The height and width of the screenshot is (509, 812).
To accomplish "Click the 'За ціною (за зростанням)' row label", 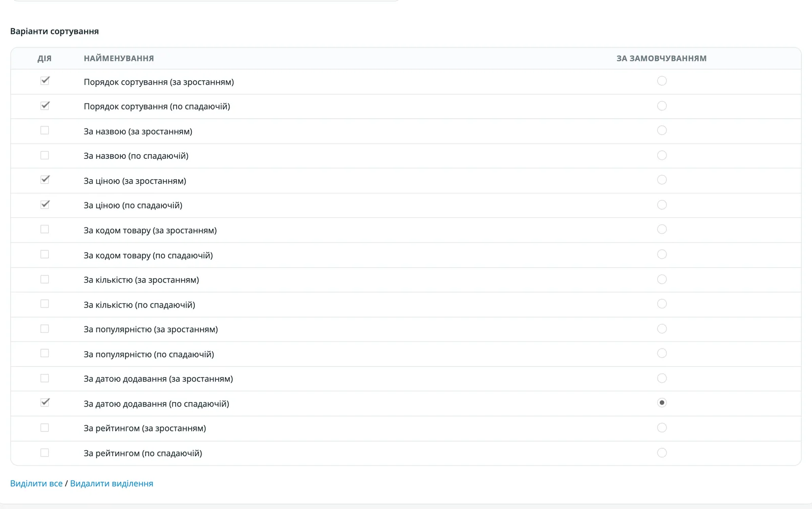I will point(135,181).
